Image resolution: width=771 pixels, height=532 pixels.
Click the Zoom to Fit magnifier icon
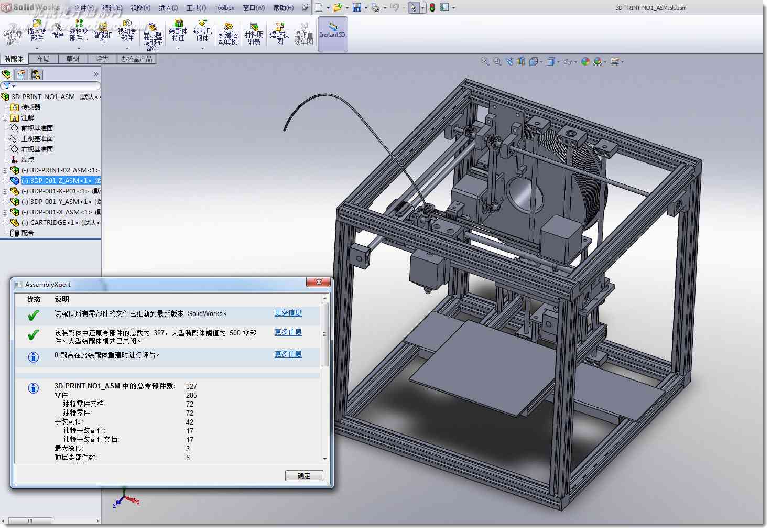pos(485,61)
